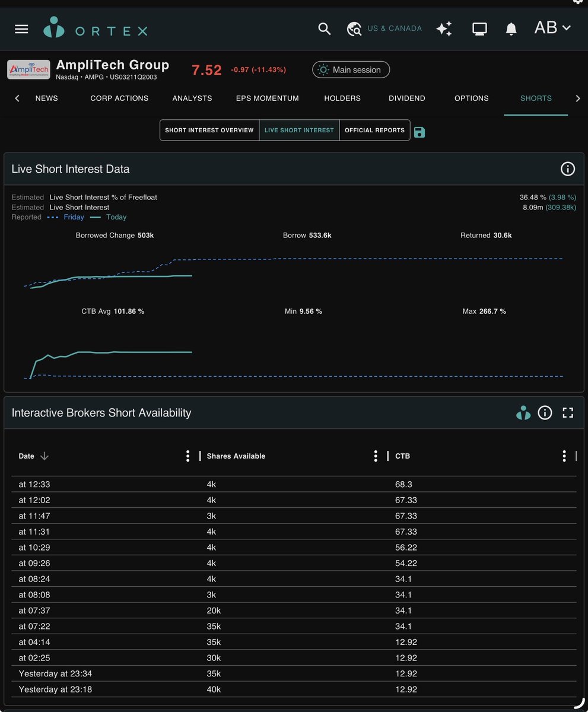The image size is (588, 712).
Task: Select the 'at 07:22' row
Action: [x=294, y=627]
